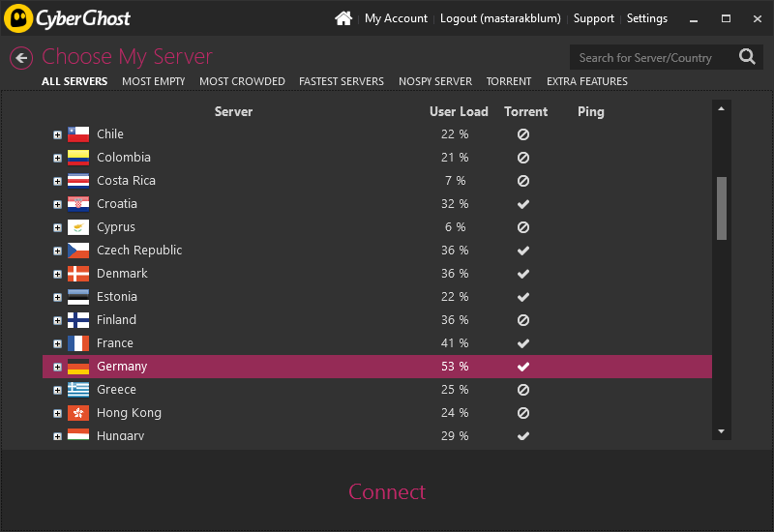This screenshot has width=774, height=532.
Task: Select the Cyprus row name
Action: (116, 227)
